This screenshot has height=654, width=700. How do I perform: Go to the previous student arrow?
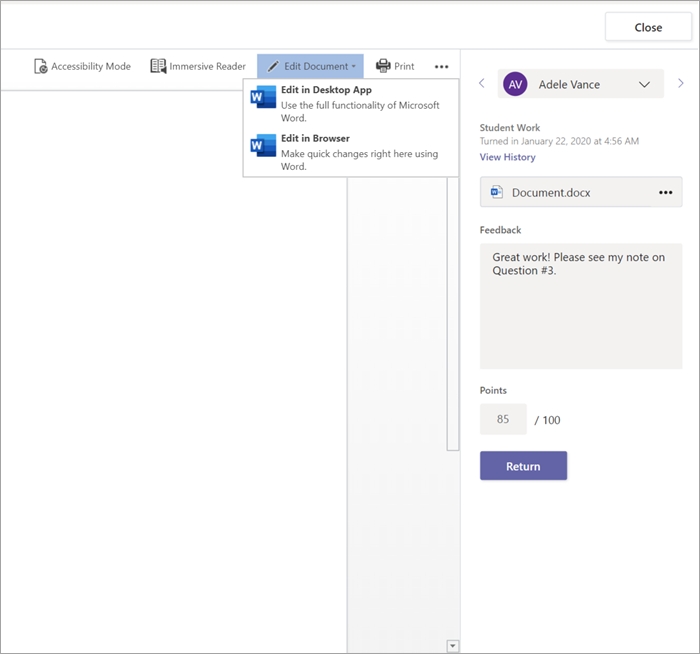481,84
